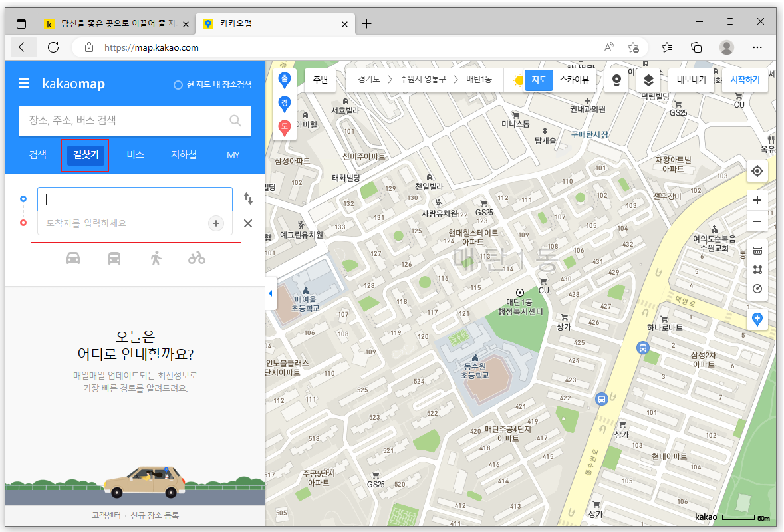Image resolution: width=784 pixels, height=532 pixels.
Task: Select public transit bus mode icon
Action: coord(114,258)
